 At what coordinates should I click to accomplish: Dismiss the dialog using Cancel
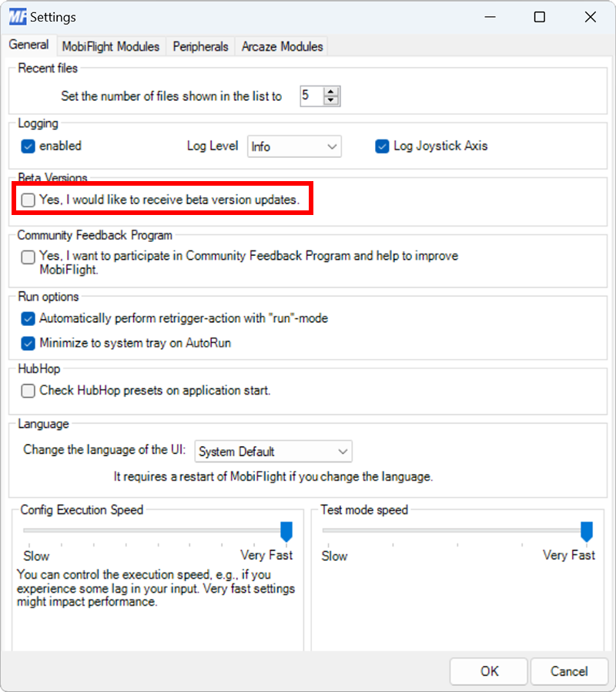[569, 671]
